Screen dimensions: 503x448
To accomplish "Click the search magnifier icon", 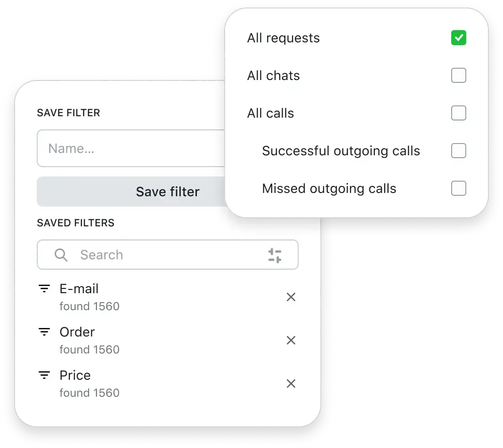I will coord(61,255).
